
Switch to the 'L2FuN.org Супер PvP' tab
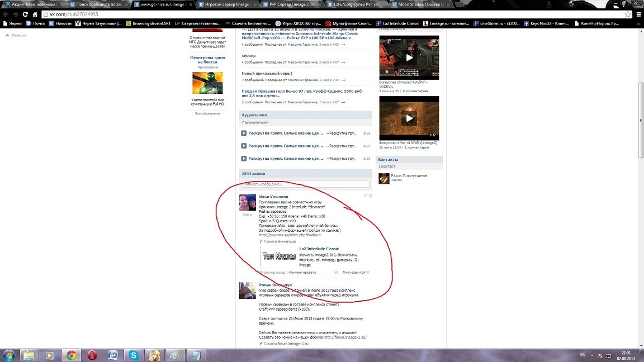[356, 4]
